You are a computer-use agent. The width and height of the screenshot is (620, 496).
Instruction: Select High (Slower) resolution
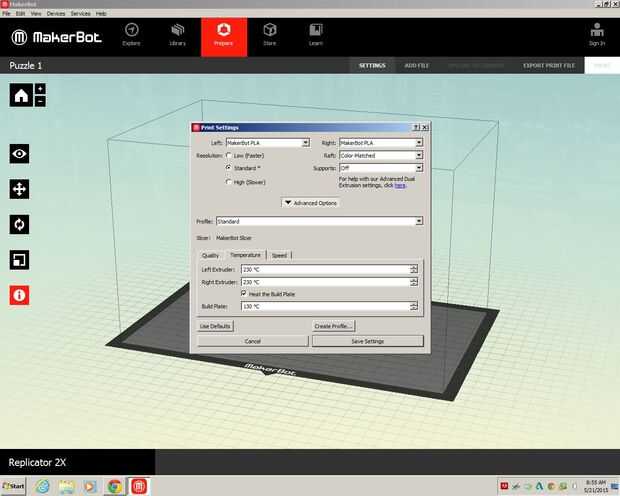pyautogui.click(x=229, y=182)
